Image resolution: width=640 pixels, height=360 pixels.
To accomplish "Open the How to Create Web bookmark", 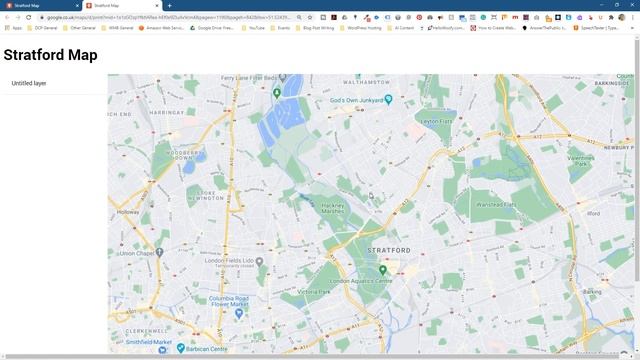I will pos(493,28).
